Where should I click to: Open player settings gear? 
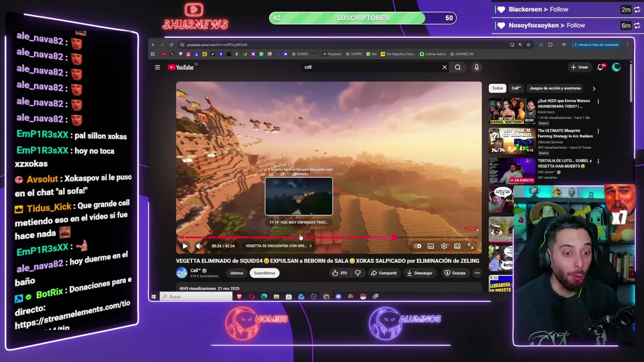tap(444, 246)
